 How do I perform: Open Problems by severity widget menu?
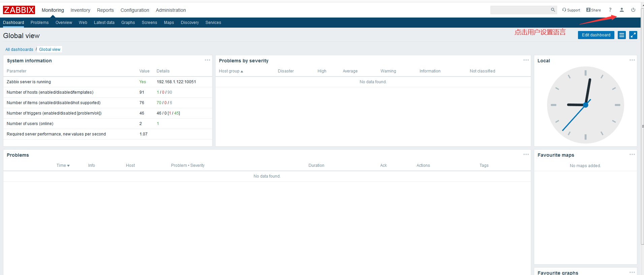pos(526,60)
